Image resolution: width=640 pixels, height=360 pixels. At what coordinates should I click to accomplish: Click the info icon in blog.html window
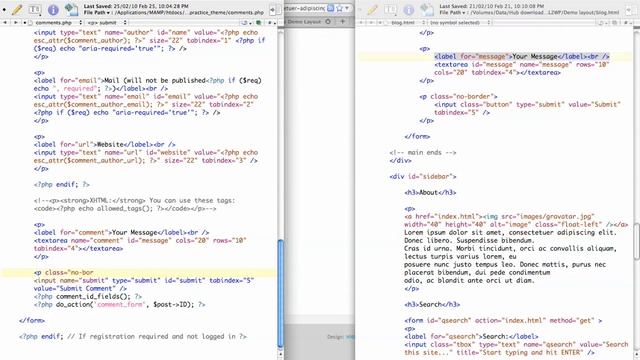coord(409,9)
